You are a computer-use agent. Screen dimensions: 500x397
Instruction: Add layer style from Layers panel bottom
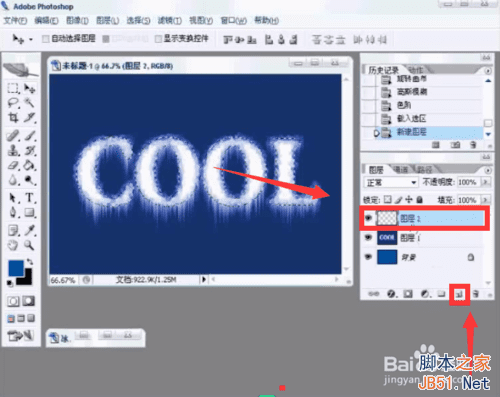391,294
